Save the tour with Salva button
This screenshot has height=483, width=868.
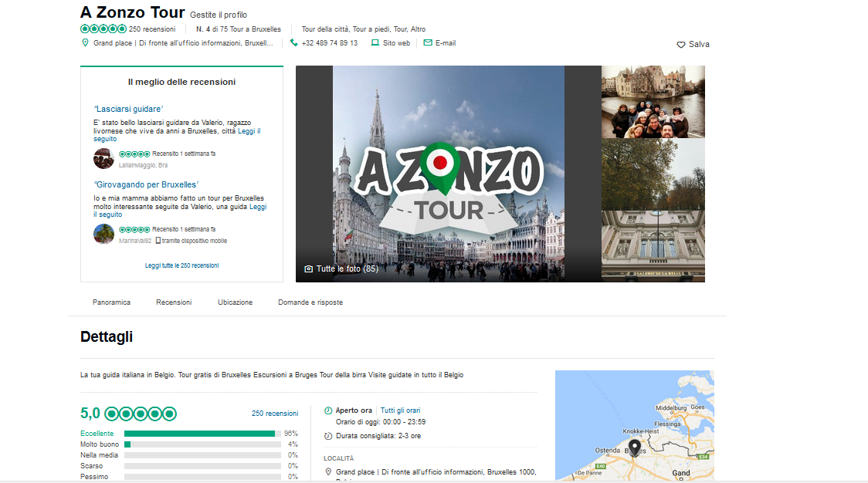pyautogui.click(x=693, y=44)
